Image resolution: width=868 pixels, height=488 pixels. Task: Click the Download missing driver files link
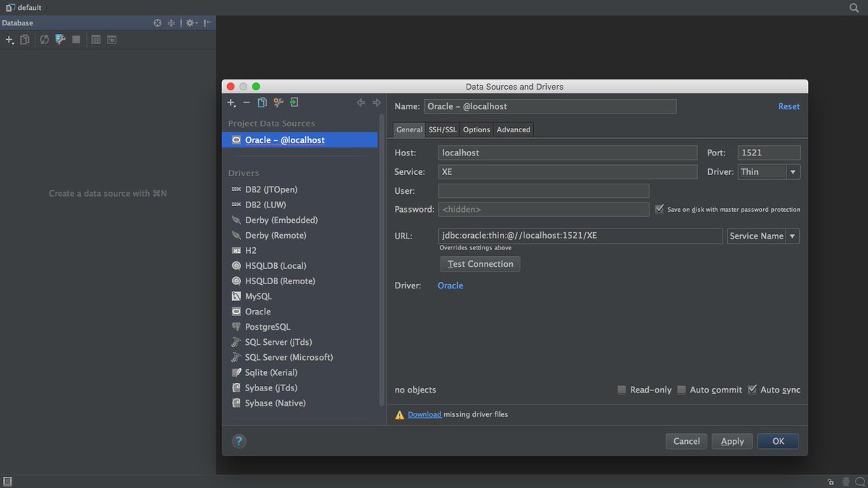pos(425,415)
